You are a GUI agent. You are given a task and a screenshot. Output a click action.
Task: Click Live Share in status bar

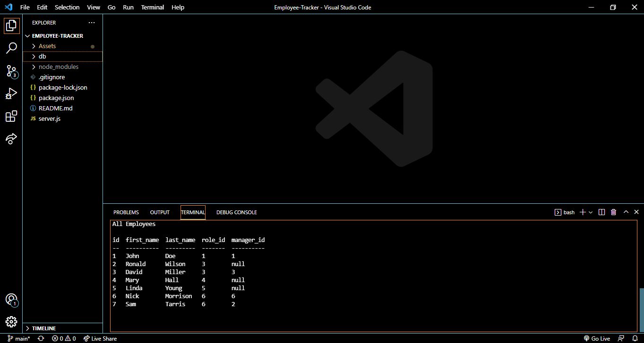pyautogui.click(x=100, y=338)
